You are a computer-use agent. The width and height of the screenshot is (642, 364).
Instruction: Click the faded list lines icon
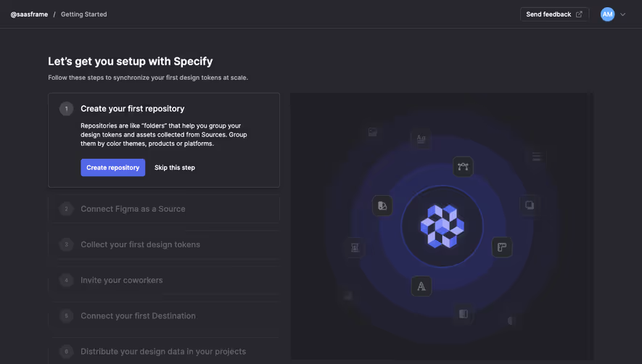point(536,157)
